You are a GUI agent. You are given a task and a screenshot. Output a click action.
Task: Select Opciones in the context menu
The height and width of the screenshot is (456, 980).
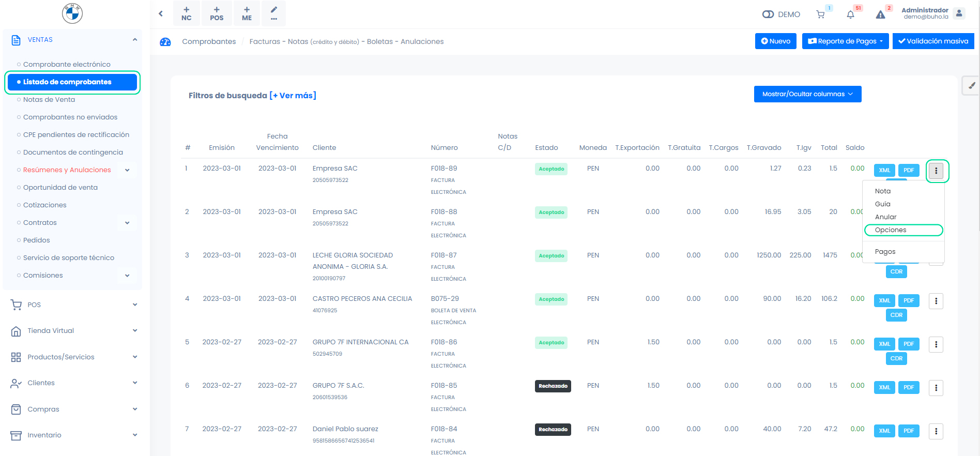891,230
